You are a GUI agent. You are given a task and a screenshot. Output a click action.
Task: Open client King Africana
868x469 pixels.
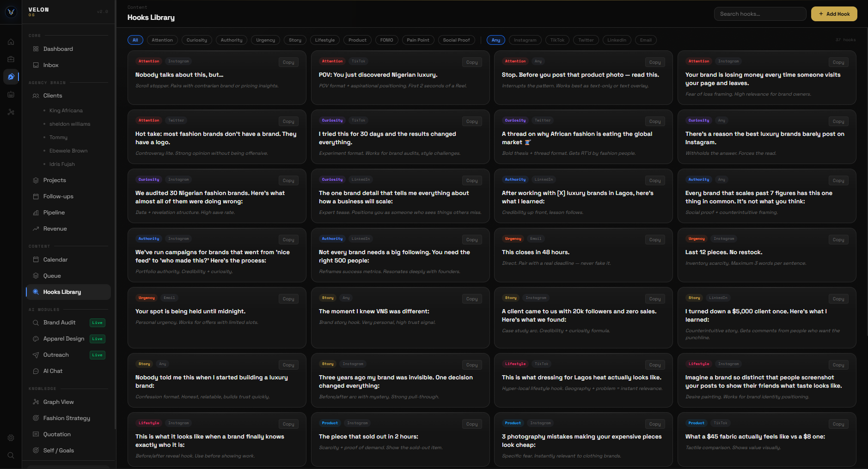[x=66, y=110]
